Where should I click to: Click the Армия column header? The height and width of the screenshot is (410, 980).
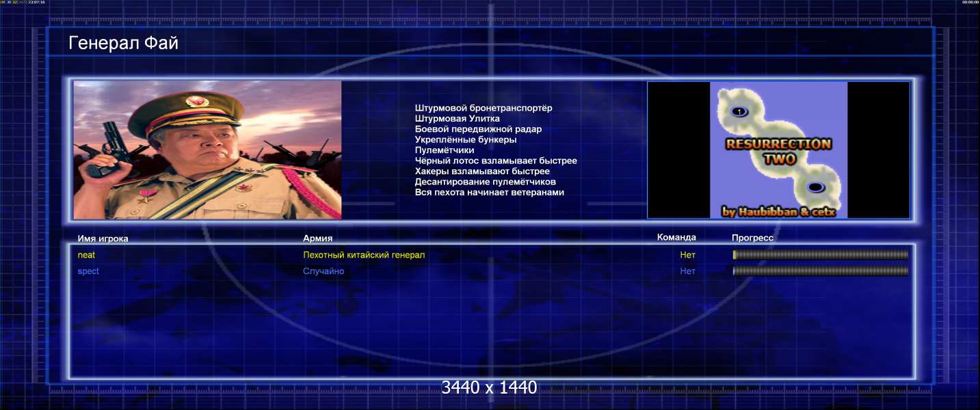click(318, 238)
